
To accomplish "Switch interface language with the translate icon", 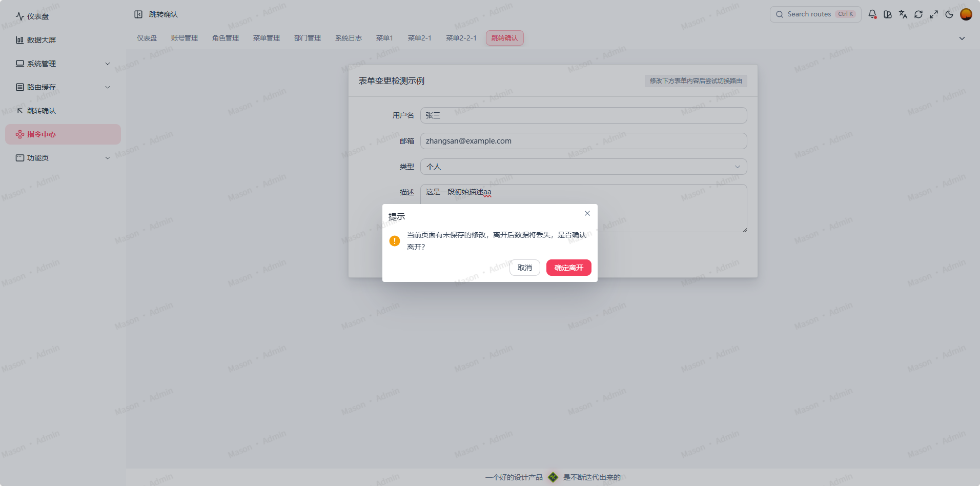I will (903, 14).
